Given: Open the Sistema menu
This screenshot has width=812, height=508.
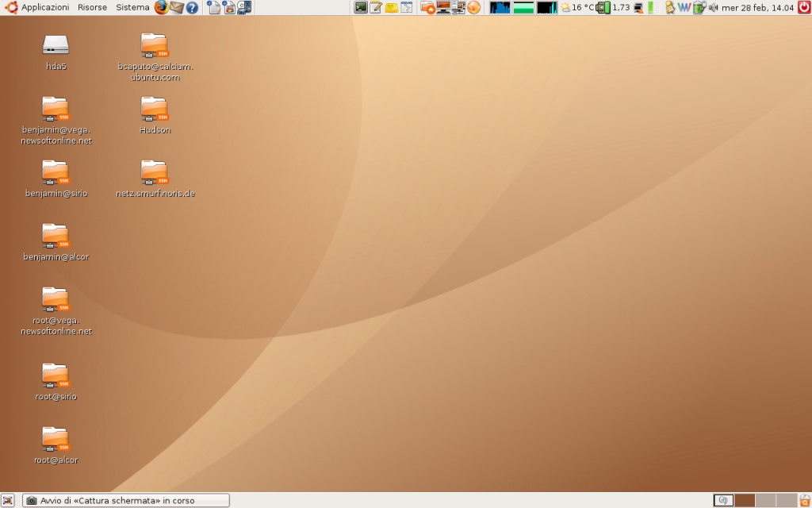Looking at the screenshot, I should tap(132, 7).
